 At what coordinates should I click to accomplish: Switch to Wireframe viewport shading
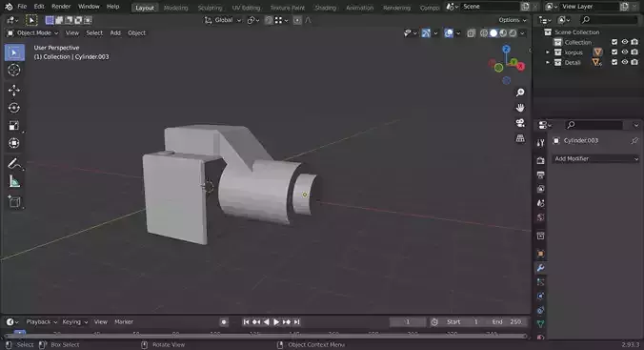coord(484,33)
